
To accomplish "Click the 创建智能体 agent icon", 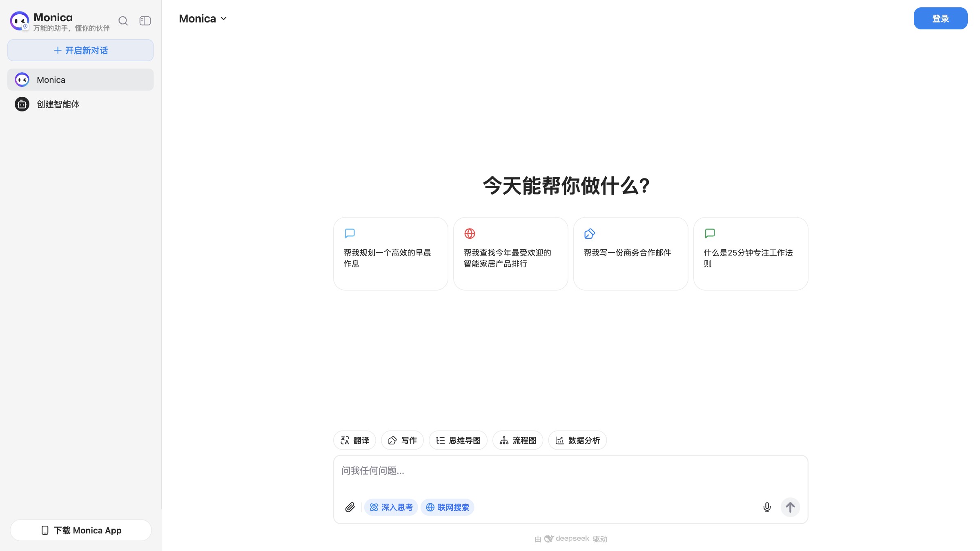I will (x=22, y=104).
